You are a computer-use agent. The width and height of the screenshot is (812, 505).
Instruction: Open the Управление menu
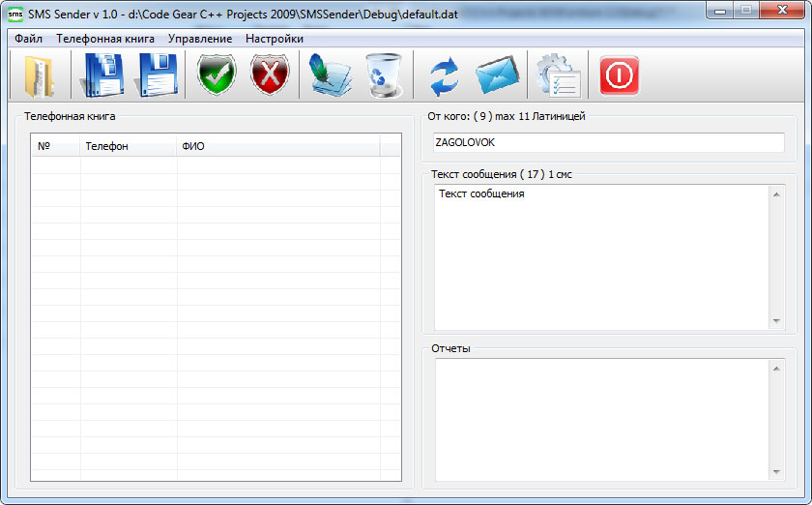coord(200,39)
